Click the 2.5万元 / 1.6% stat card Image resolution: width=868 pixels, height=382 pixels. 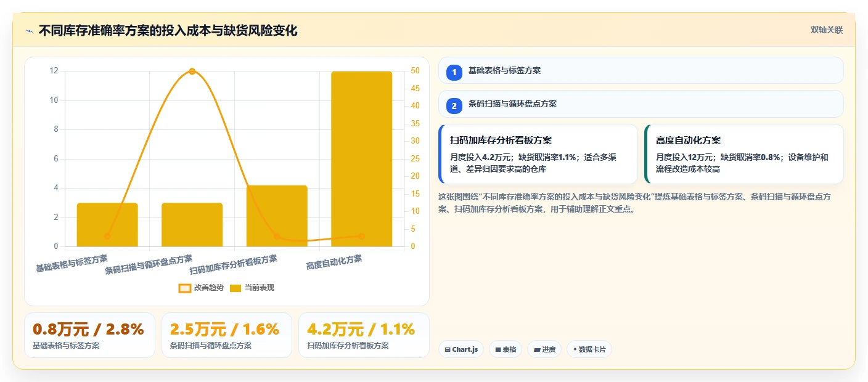(x=226, y=335)
